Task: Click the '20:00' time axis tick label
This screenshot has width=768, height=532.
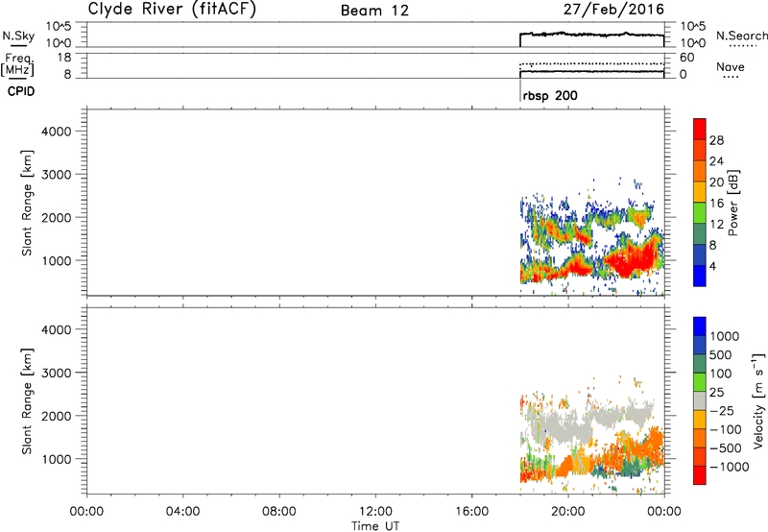Action: coord(568,512)
